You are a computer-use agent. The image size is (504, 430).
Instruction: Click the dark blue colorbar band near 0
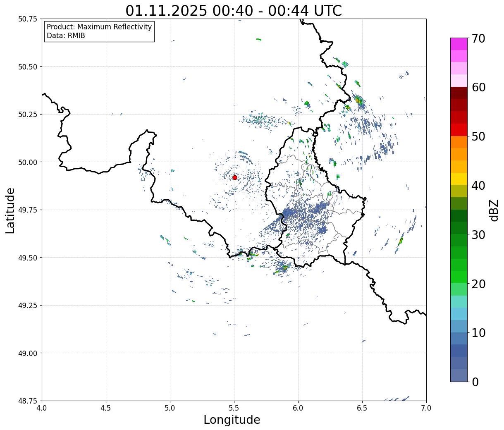point(459,375)
